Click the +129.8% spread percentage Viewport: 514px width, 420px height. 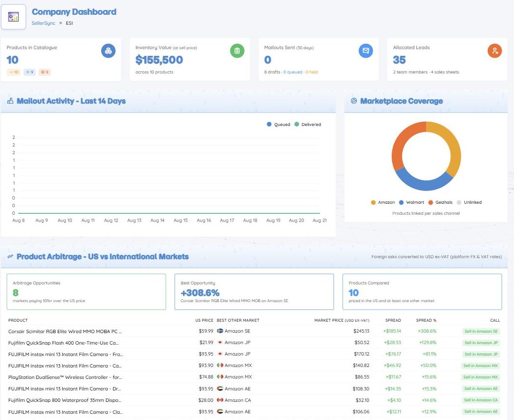point(428,343)
